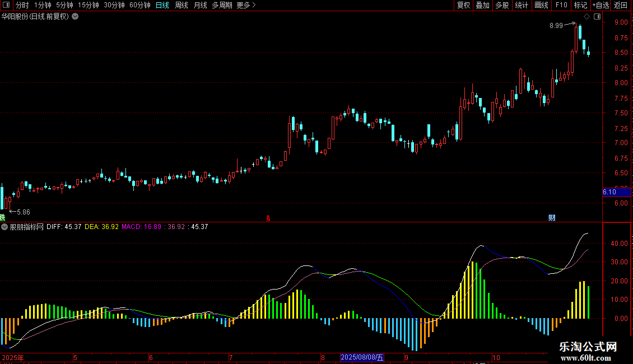
Task: Expand the 股朋指标网 indicator dropdown arrow
Action: 5,227
